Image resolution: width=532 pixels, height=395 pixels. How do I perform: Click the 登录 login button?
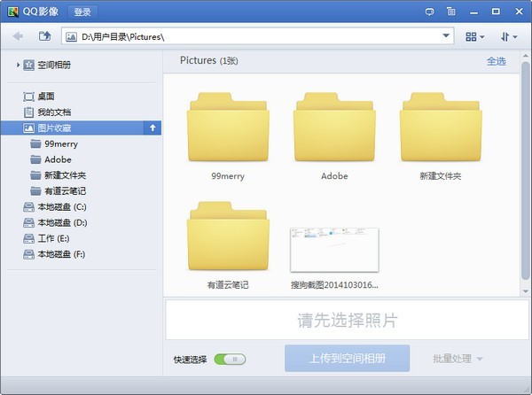point(82,12)
